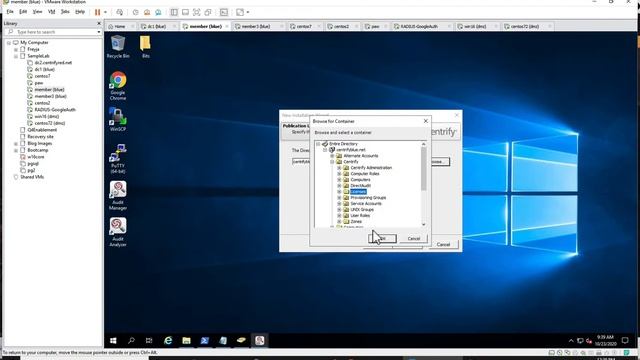Click the revert to snapshot toolbar icon
Image resolution: width=640 pixels, height=360 pixels.
pos(147,12)
